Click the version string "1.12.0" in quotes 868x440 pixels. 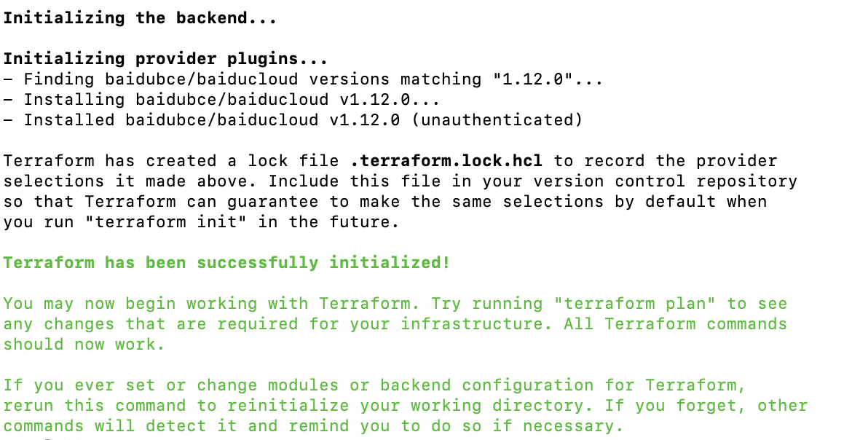pos(532,79)
